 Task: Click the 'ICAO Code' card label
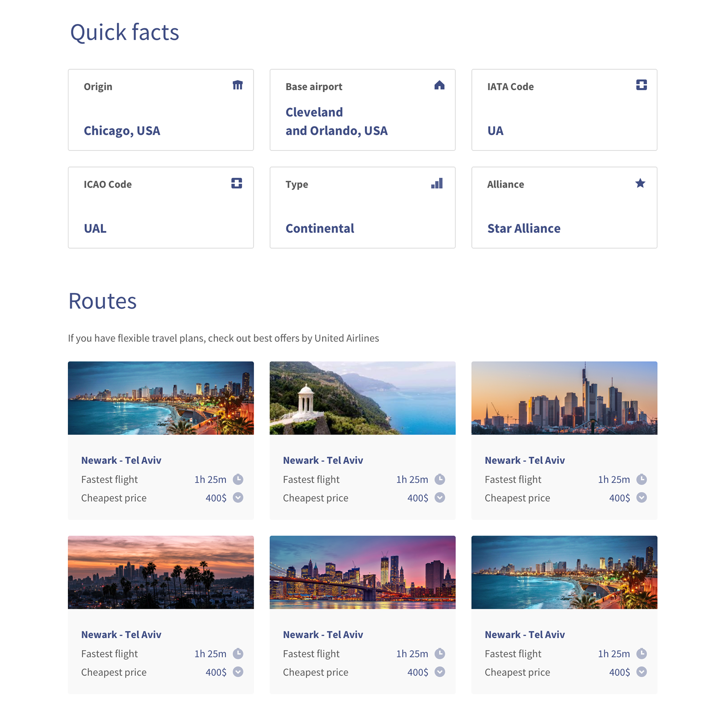108,185
